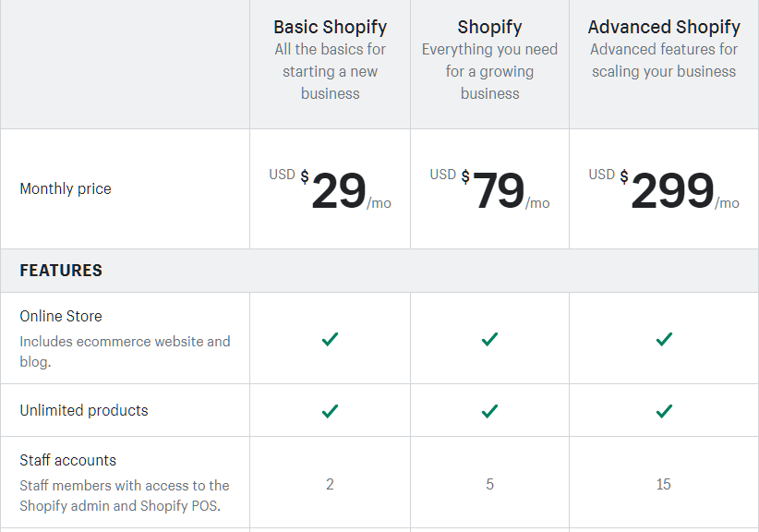Click Unlimited products checkmark under Advanced Shopify

pos(664,411)
